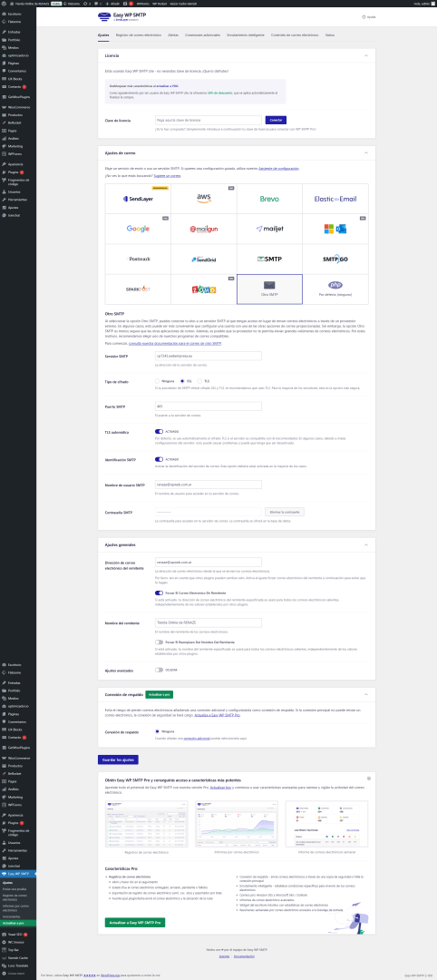Select SSL encryption radio
437x980 pixels.
[181, 380]
